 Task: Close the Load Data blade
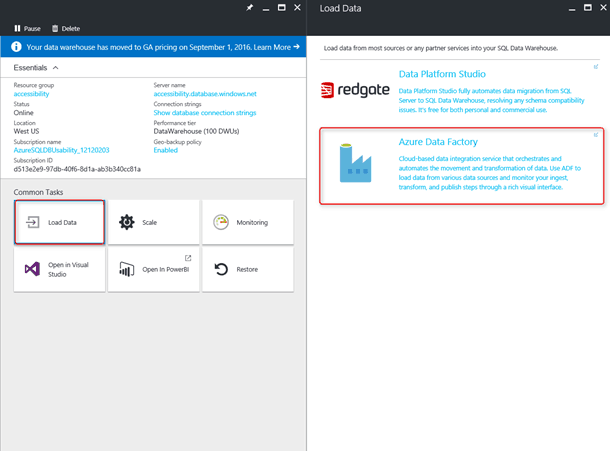pyautogui.click(x=603, y=8)
